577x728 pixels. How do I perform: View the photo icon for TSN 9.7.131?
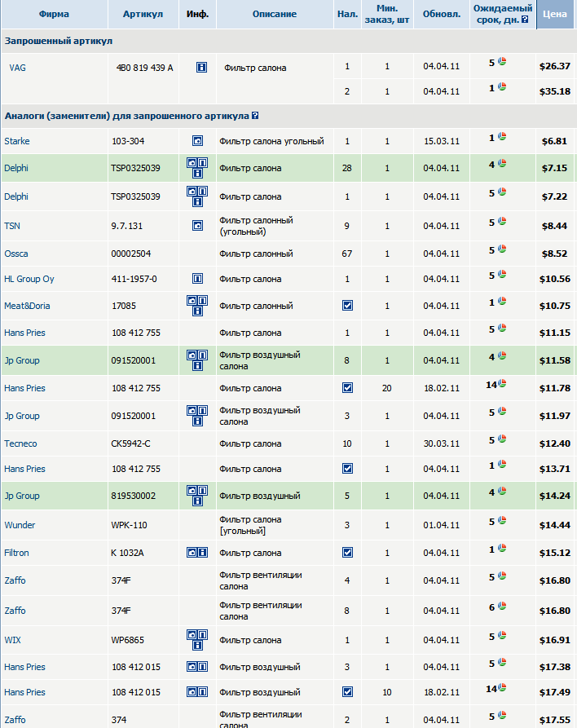click(197, 226)
